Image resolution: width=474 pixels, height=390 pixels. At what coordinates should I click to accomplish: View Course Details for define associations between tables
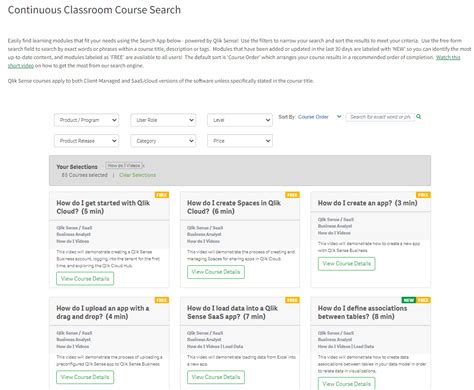(346, 384)
